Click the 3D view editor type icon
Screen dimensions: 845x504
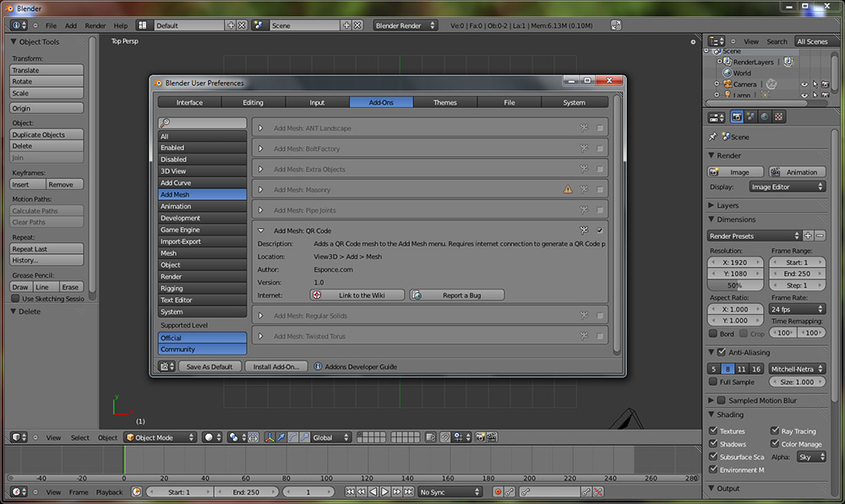coord(19,437)
